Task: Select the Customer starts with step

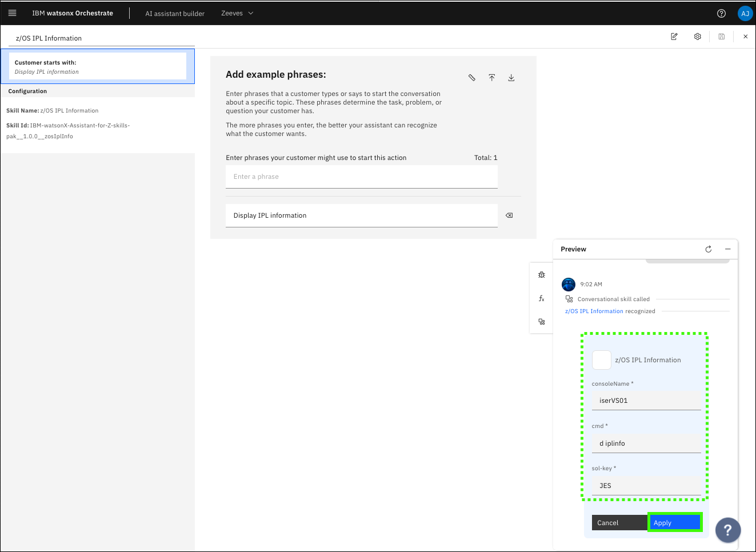Action: pyautogui.click(x=98, y=66)
